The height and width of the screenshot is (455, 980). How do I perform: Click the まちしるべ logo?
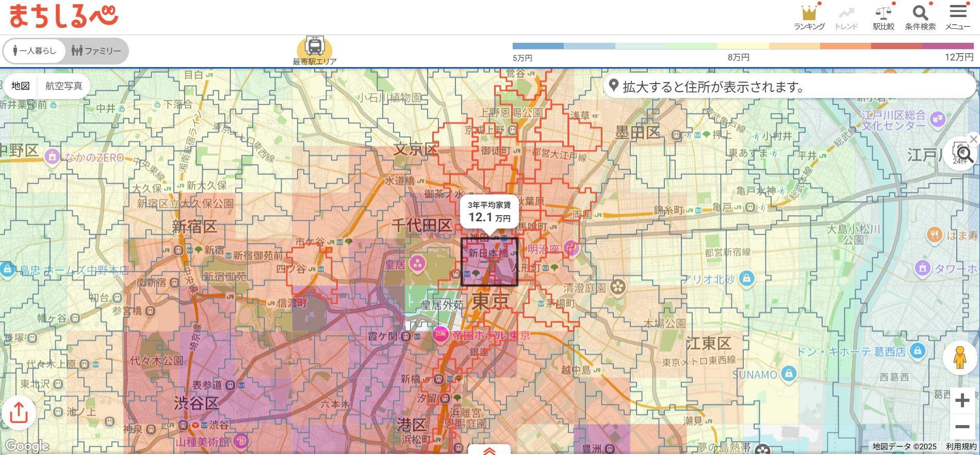(64, 16)
